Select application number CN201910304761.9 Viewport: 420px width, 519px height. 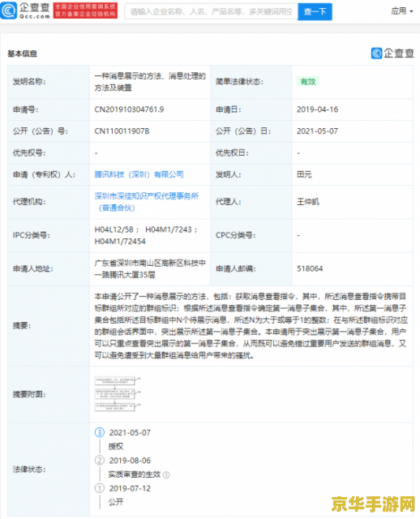pos(129,109)
